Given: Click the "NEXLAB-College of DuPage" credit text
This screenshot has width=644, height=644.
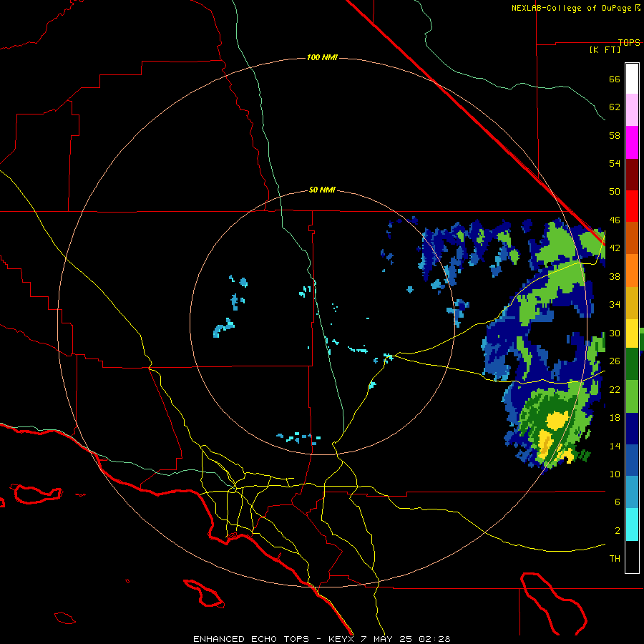Looking at the screenshot, I should (571, 8).
